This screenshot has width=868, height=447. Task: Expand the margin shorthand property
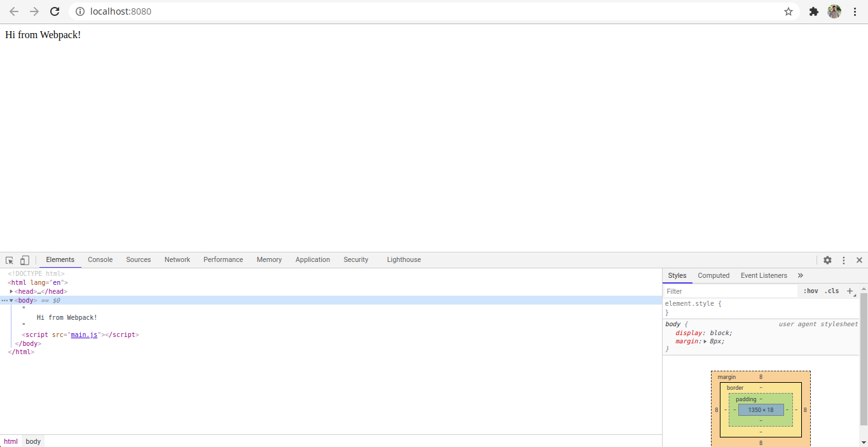point(705,341)
